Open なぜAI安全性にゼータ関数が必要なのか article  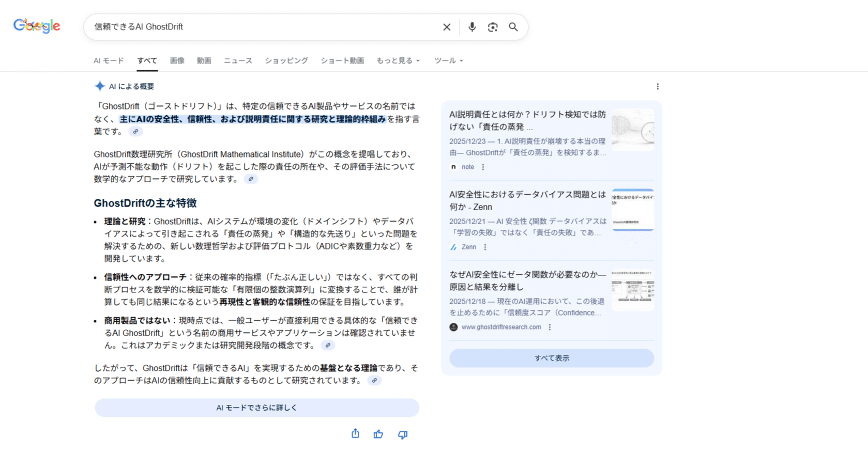pyautogui.click(x=527, y=280)
